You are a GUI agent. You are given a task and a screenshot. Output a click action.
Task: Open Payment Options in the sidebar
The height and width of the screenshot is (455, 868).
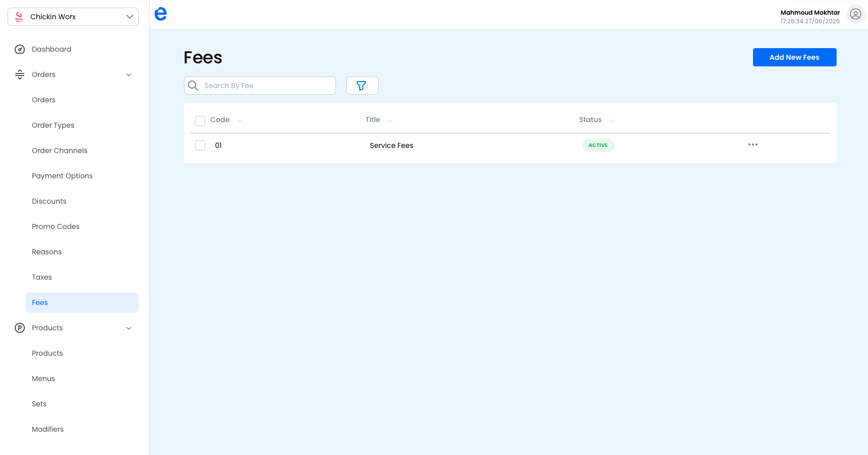pos(62,176)
